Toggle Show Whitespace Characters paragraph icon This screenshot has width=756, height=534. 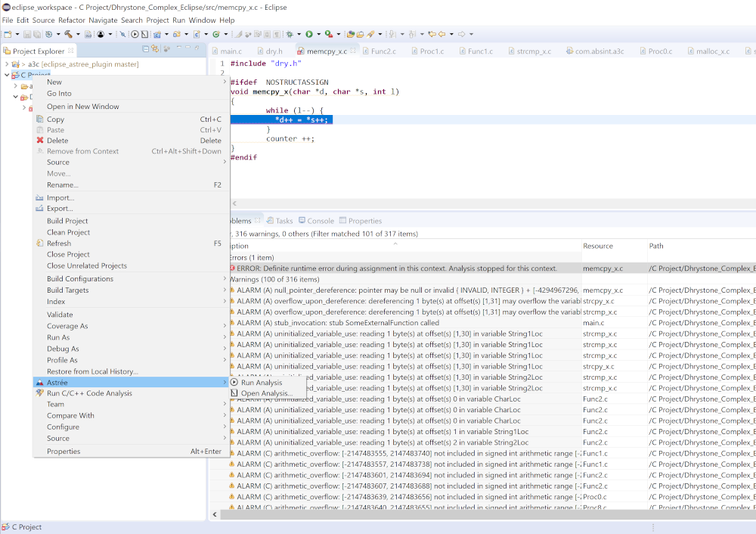(x=277, y=34)
